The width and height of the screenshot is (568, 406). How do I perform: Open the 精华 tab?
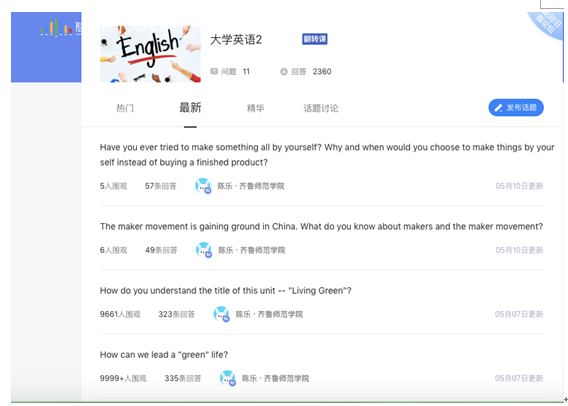pyautogui.click(x=255, y=108)
